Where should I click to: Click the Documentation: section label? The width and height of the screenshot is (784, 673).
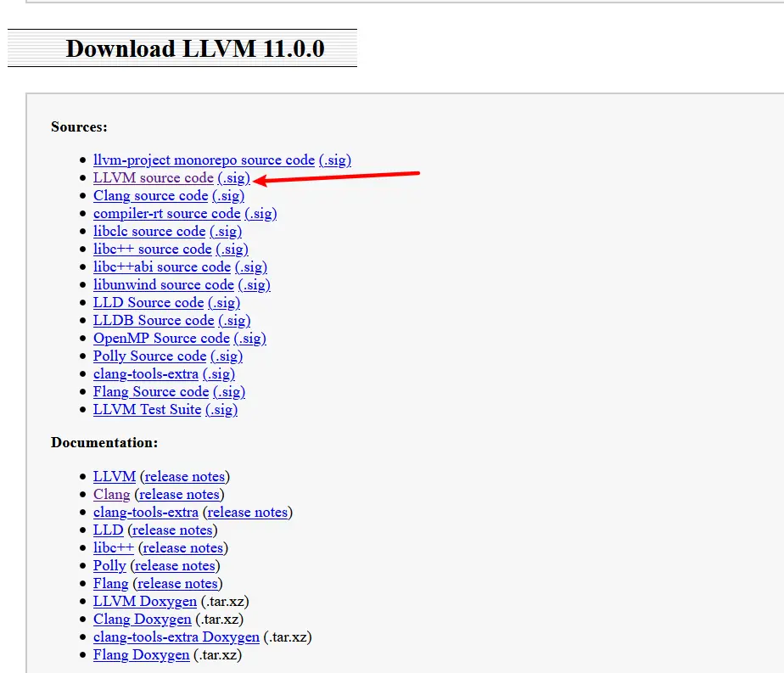click(x=104, y=442)
